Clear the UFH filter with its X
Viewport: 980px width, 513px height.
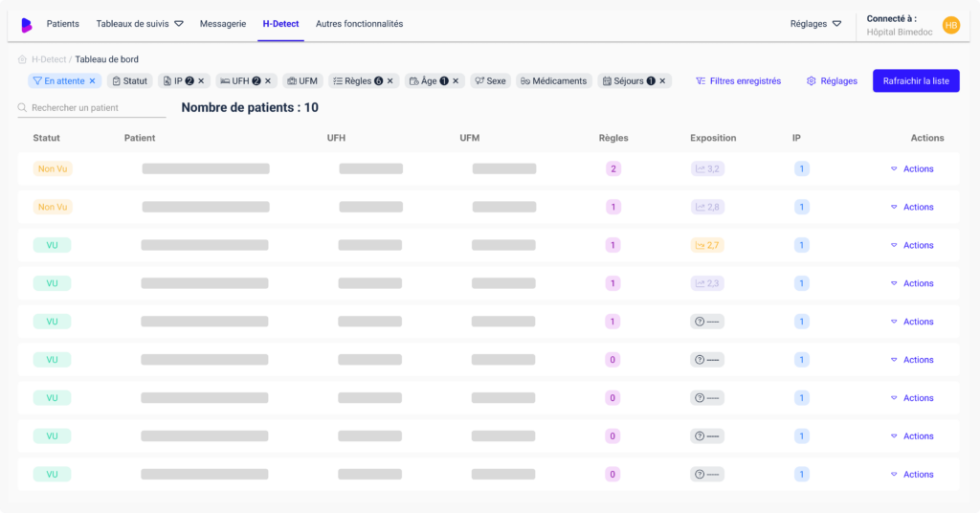268,81
